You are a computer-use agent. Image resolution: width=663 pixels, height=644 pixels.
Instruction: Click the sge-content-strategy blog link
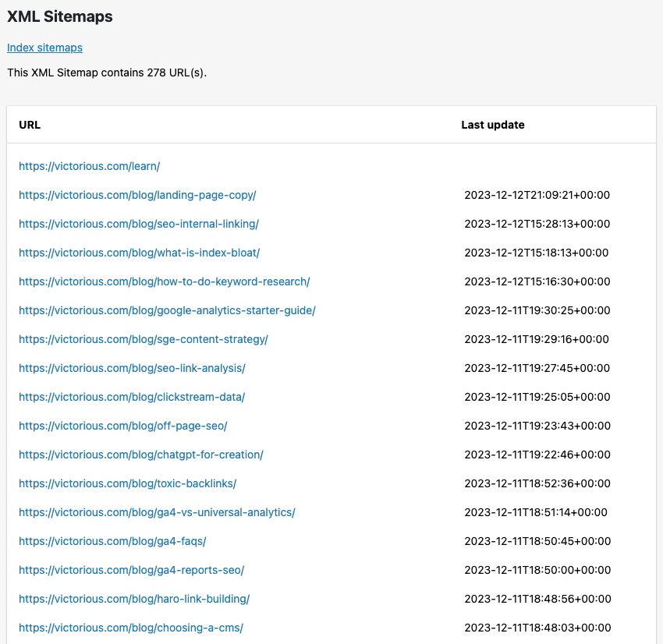143,339
